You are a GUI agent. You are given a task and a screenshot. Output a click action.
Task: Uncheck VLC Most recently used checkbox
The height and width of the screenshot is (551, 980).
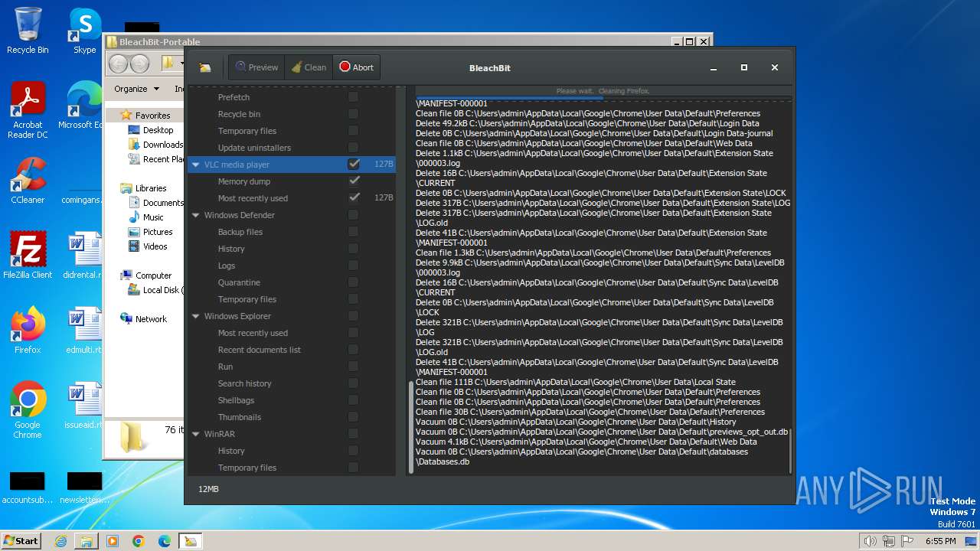click(x=353, y=198)
